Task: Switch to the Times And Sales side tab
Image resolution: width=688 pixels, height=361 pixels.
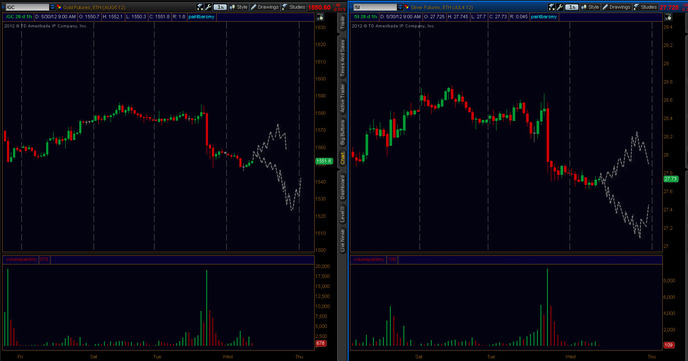Action: pyautogui.click(x=342, y=57)
